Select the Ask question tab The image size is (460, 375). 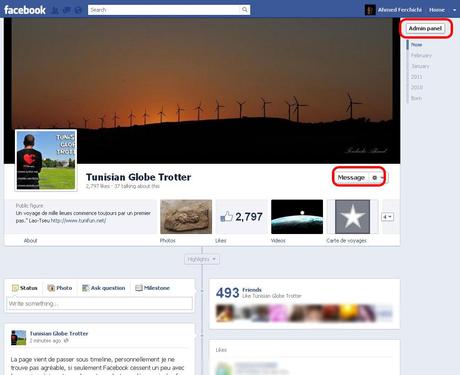[x=104, y=288]
